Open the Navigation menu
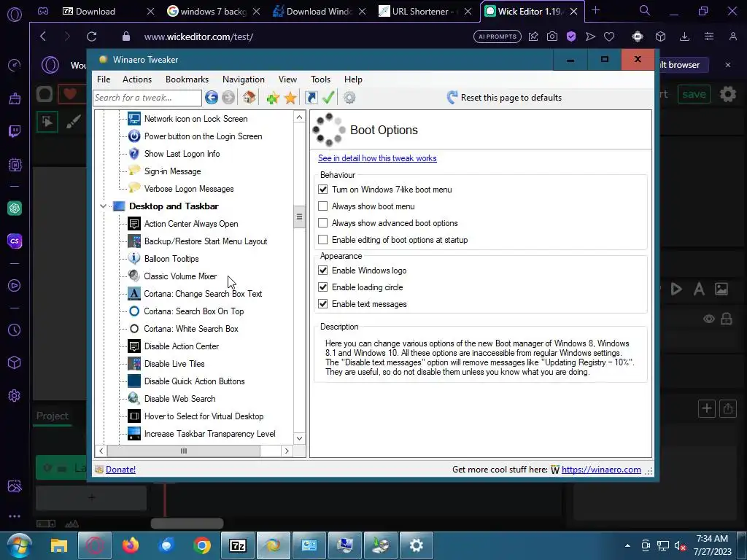Screen dimensions: 747x560 pos(244,79)
